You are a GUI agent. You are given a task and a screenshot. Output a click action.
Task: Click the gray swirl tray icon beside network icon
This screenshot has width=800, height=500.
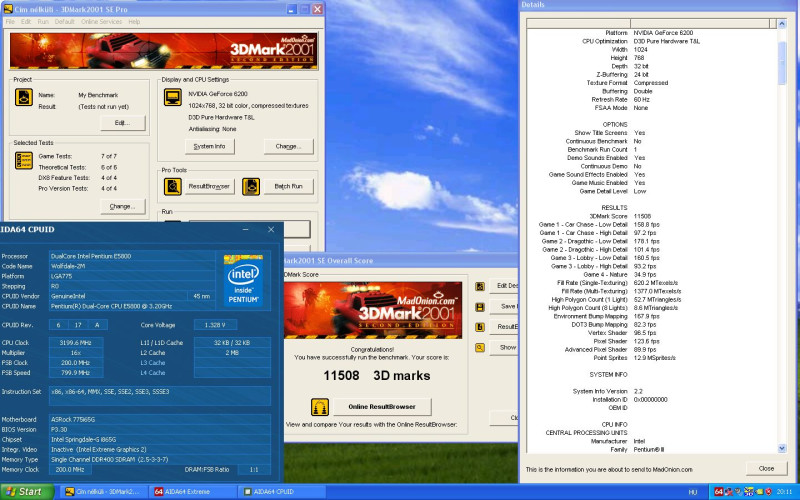pos(738,491)
